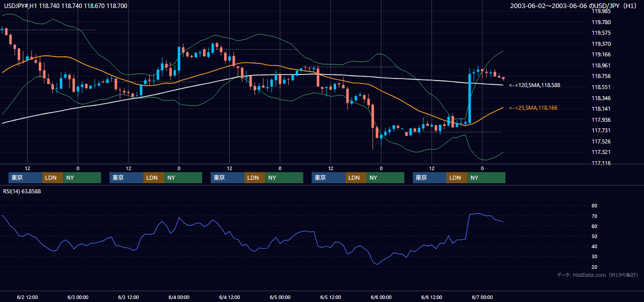This screenshot has height=302, width=644.
Task: Click the 6/7 00:00 date label
Action: [x=482, y=297]
